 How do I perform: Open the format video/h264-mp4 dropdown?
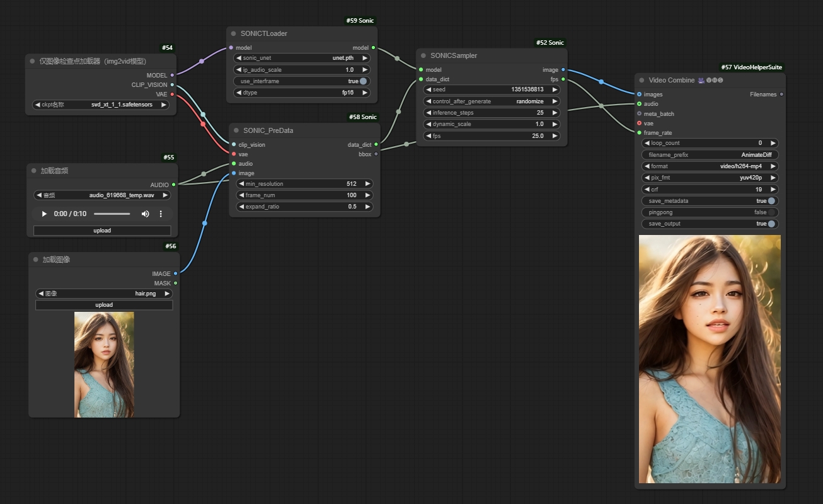coord(710,166)
